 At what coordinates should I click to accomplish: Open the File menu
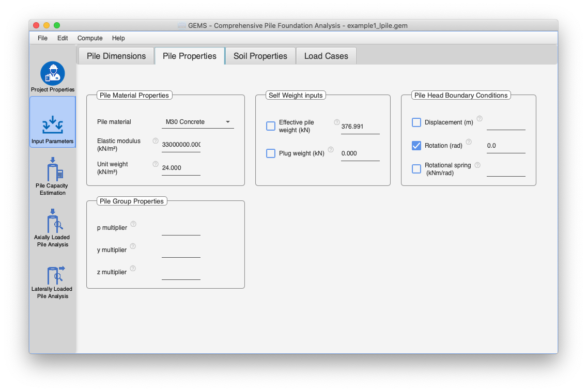tap(42, 38)
